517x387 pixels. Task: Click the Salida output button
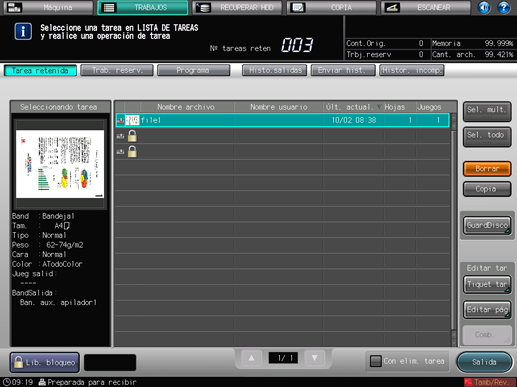click(x=484, y=362)
